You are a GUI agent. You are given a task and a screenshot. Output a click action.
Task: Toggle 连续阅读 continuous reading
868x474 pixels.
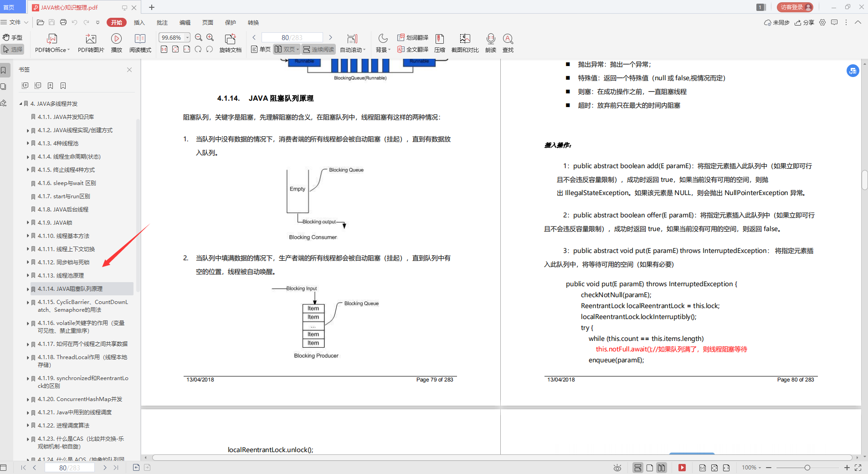click(319, 49)
